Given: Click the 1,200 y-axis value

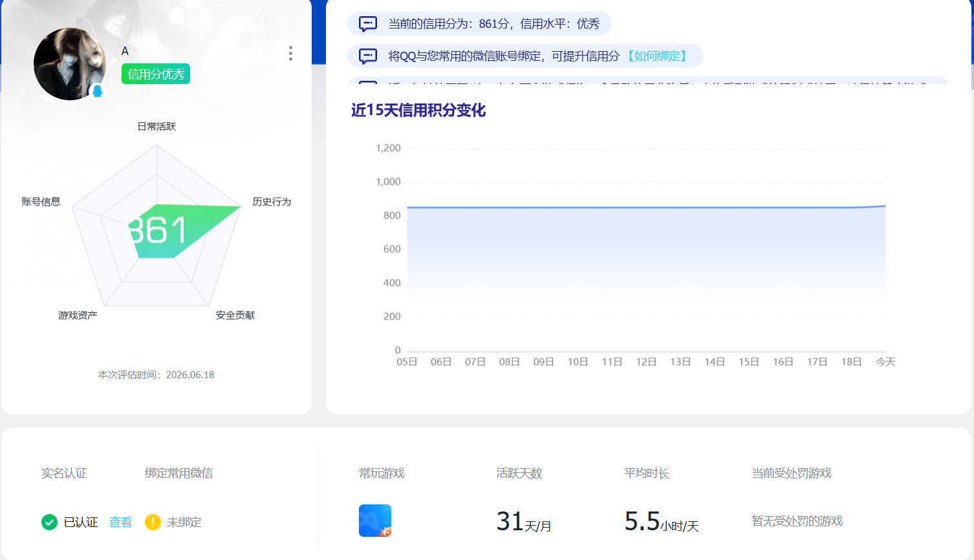Looking at the screenshot, I should [388, 148].
